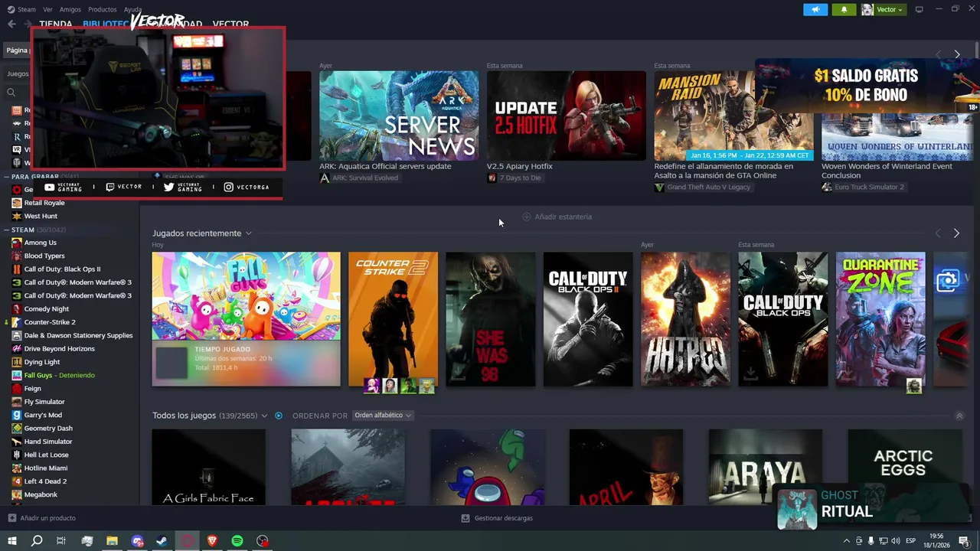Click Añadir un producto
980x551 pixels.
tap(47, 518)
